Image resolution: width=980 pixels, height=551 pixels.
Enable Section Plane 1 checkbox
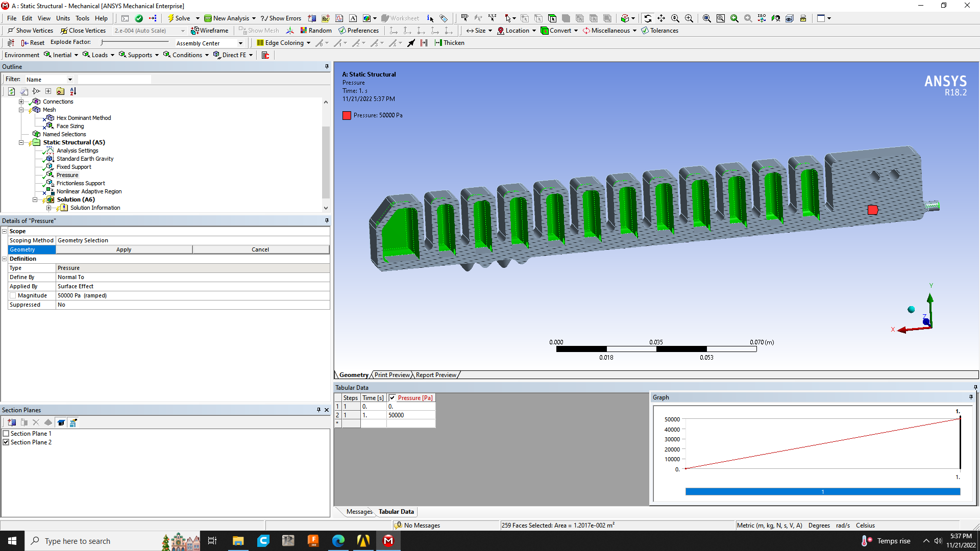(6, 434)
